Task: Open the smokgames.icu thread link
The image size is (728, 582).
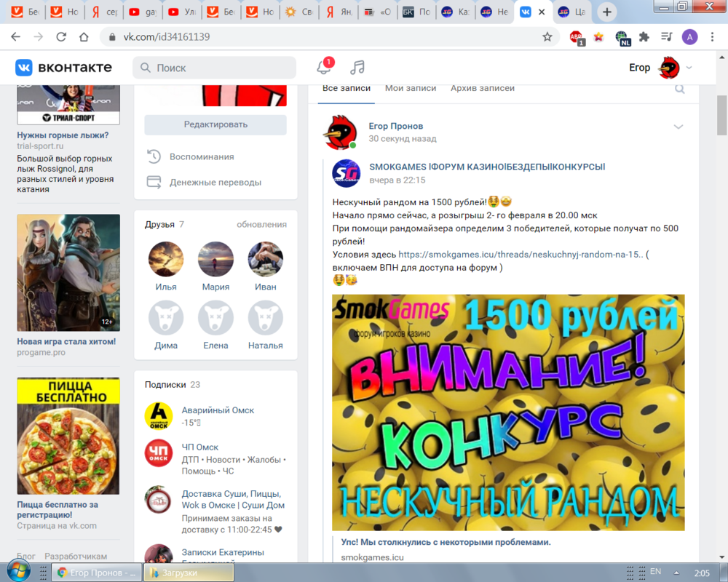Action: coord(521,255)
